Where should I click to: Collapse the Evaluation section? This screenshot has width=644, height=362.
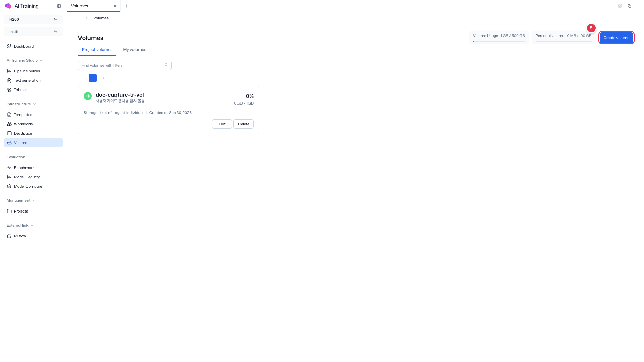pyautogui.click(x=18, y=157)
